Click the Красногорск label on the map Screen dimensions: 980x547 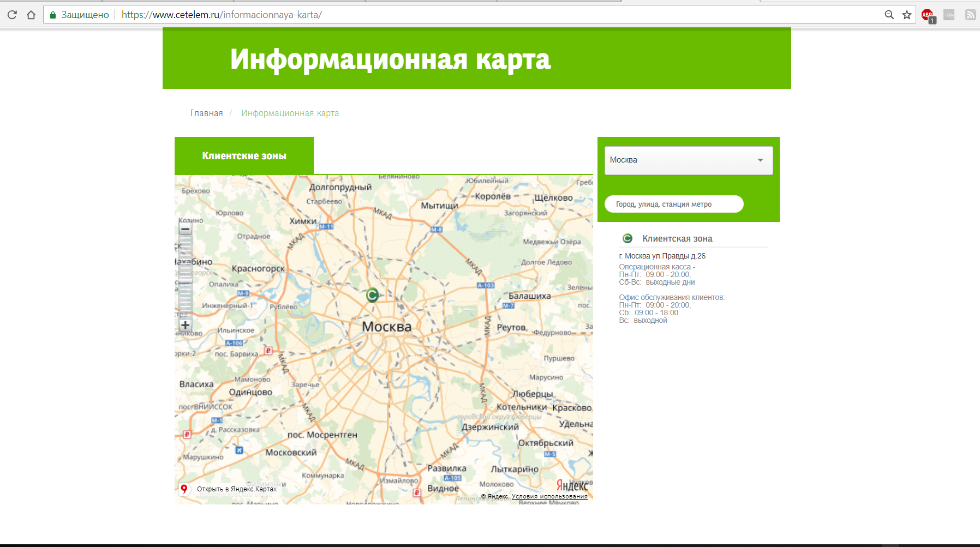[258, 268]
